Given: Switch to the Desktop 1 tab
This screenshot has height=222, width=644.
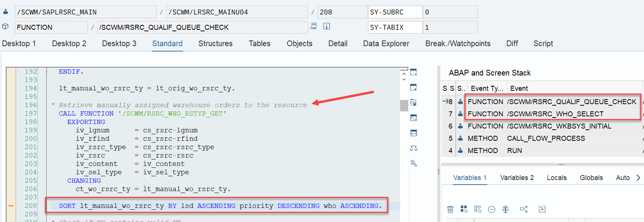Looking at the screenshot, I should [x=19, y=43].
